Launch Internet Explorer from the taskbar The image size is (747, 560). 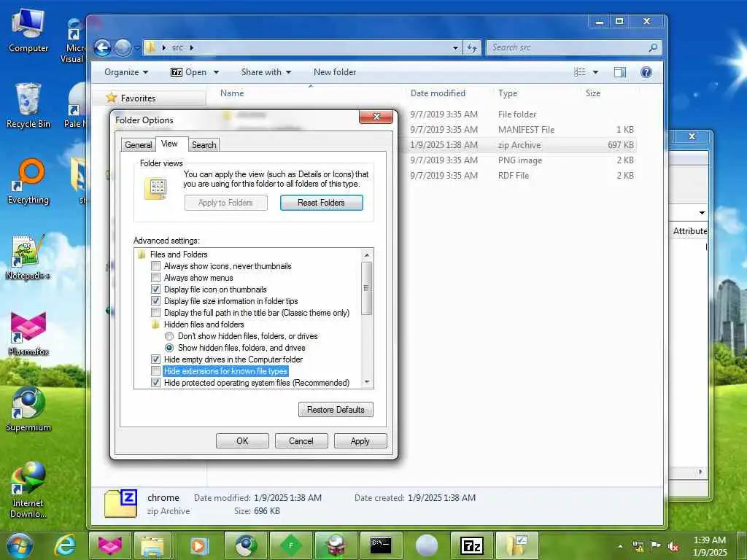coord(65,545)
